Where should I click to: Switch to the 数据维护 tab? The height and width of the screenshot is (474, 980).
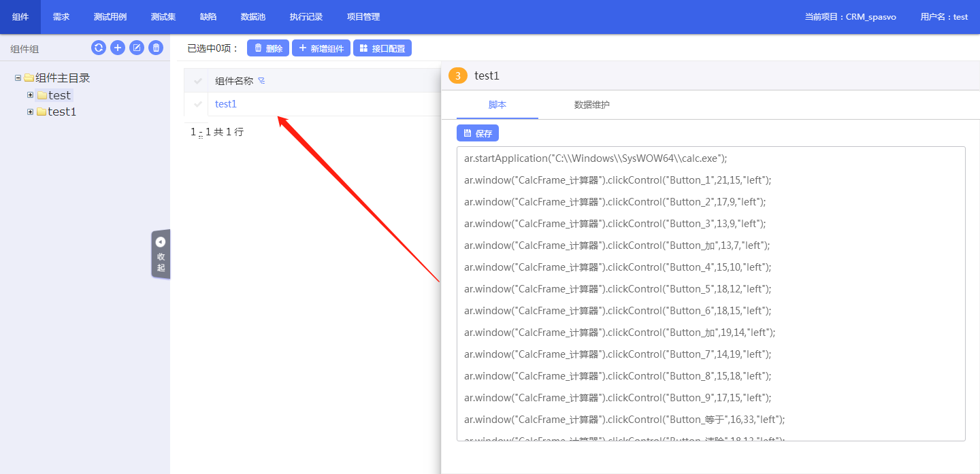tap(591, 105)
